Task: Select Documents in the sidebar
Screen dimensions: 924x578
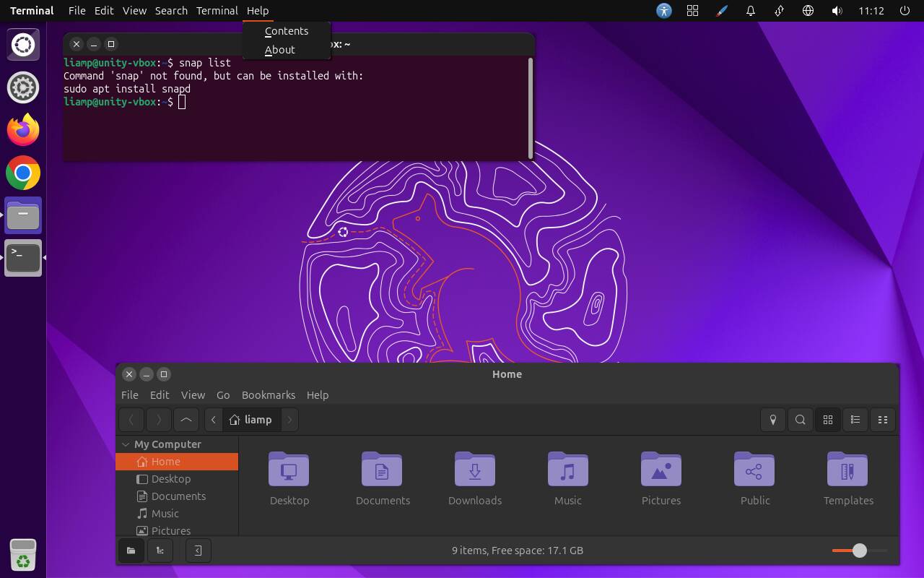Action: pos(178,496)
